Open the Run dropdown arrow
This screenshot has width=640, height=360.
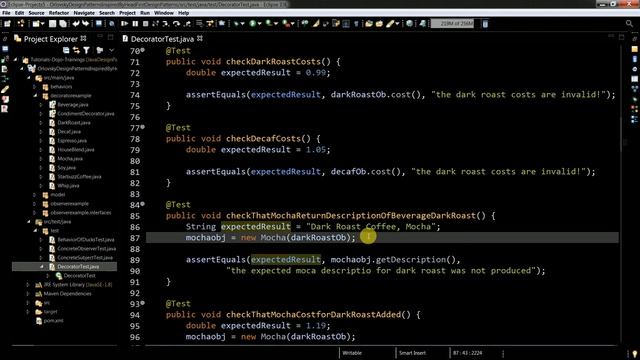(260, 24)
